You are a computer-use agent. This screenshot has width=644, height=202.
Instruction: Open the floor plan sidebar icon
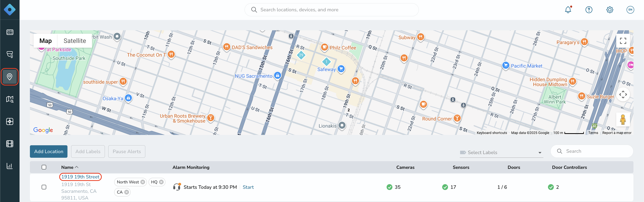click(x=10, y=122)
